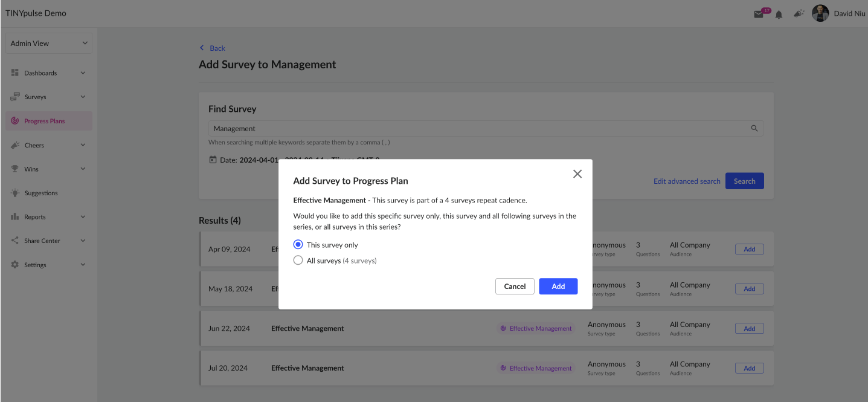This screenshot has width=868, height=402.
Task: Click the Progress Plans spiral icon
Action: coord(15,121)
